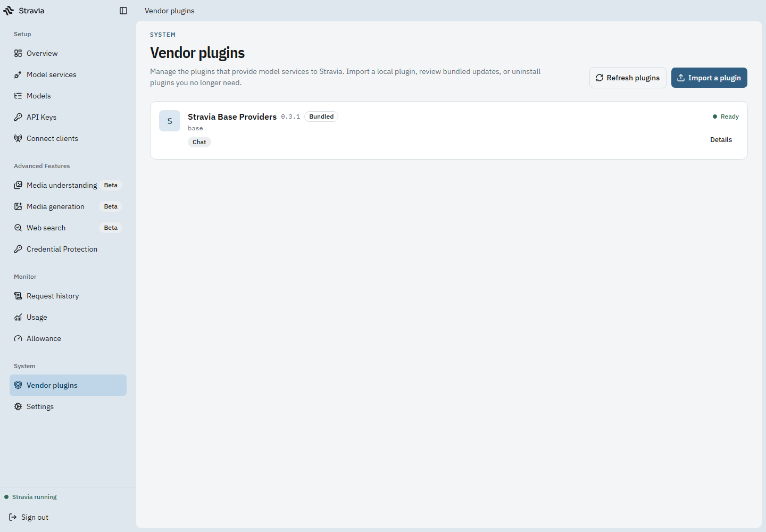
Task: Click the Vendor plugins package icon
Action: [18, 385]
